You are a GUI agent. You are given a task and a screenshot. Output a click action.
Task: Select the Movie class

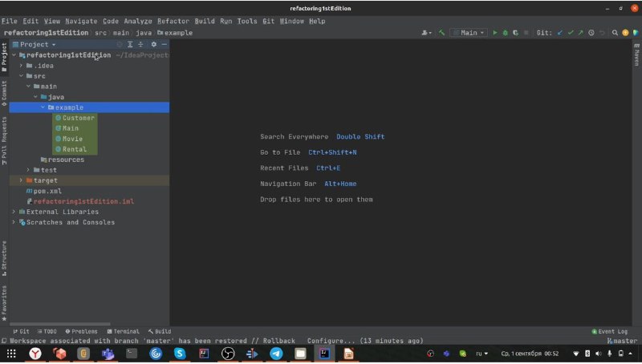coord(69,139)
